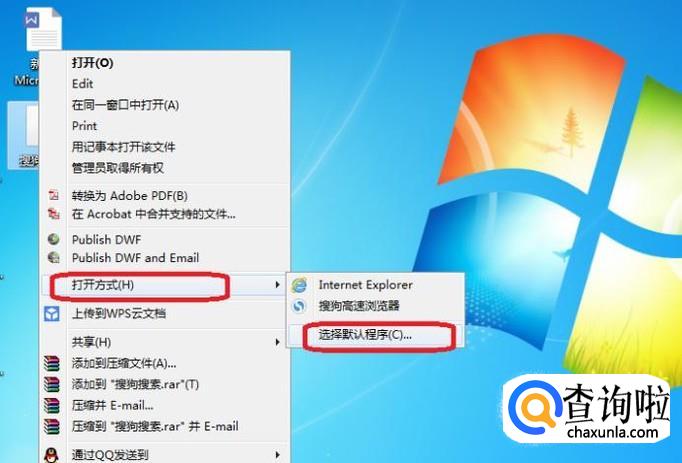Expand the 通过QQ发送到 submenu arrow
Viewport: 682px width, 463px height.
coord(277,455)
